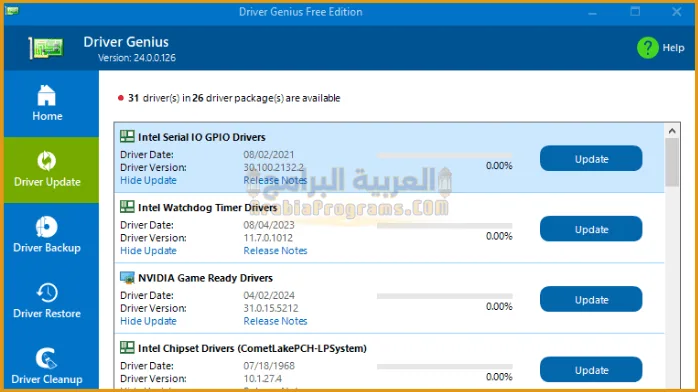Image resolution: width=698 pixels, height=392 pixels.
Task: Click the app icon in the title bar
Action: tap(12, 10)
